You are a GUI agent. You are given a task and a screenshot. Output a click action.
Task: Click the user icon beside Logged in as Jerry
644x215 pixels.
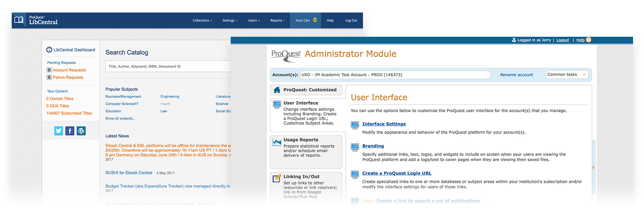pyautogui.click(x=514, y=40)
